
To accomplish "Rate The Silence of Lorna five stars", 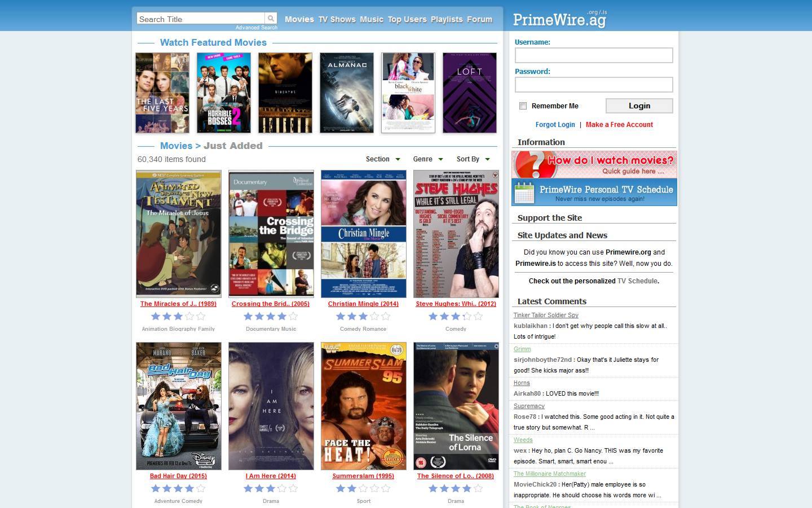I will point(478,489).
